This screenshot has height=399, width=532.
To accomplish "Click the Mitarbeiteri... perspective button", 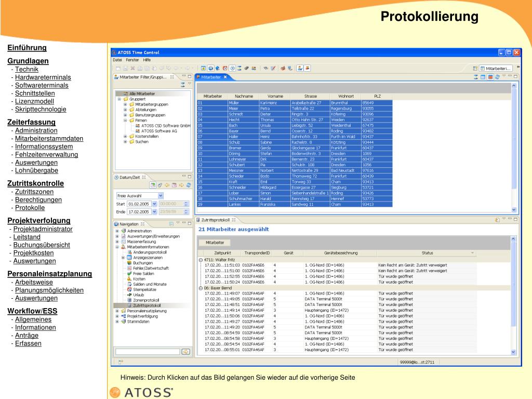I will (496, 68).
